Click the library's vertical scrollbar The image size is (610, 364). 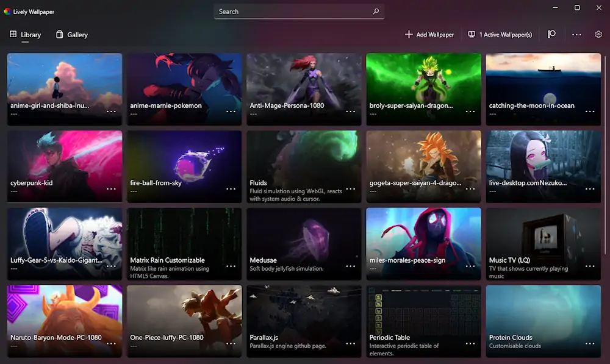(605, 155)
